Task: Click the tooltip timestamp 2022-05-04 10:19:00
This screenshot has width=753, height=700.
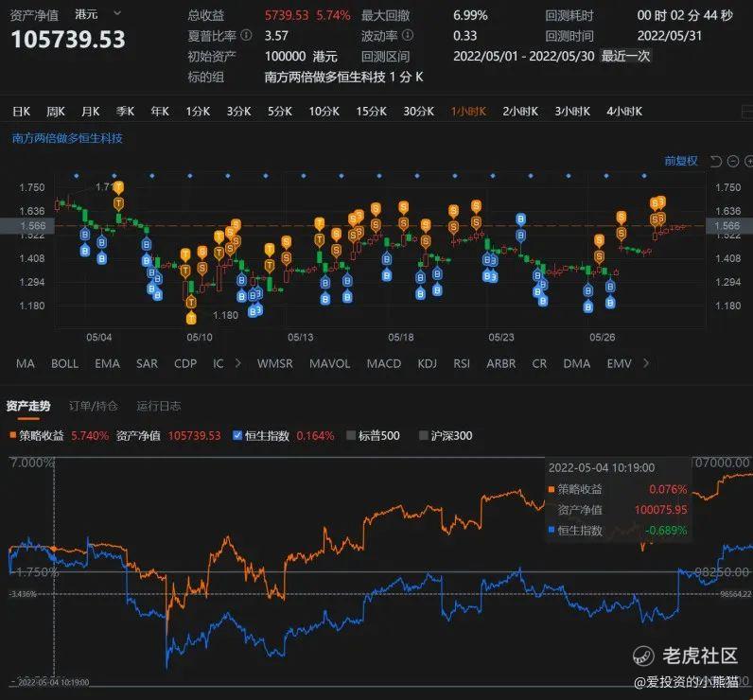Action: tap(602, 468)
